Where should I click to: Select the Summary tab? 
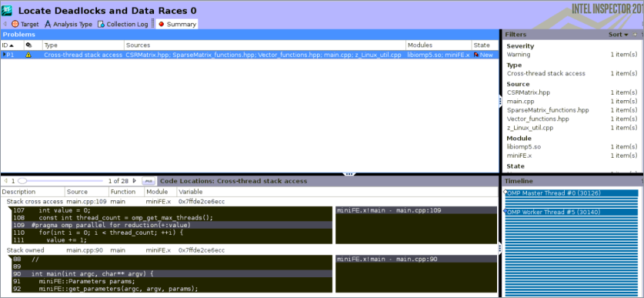coord(177,24)
